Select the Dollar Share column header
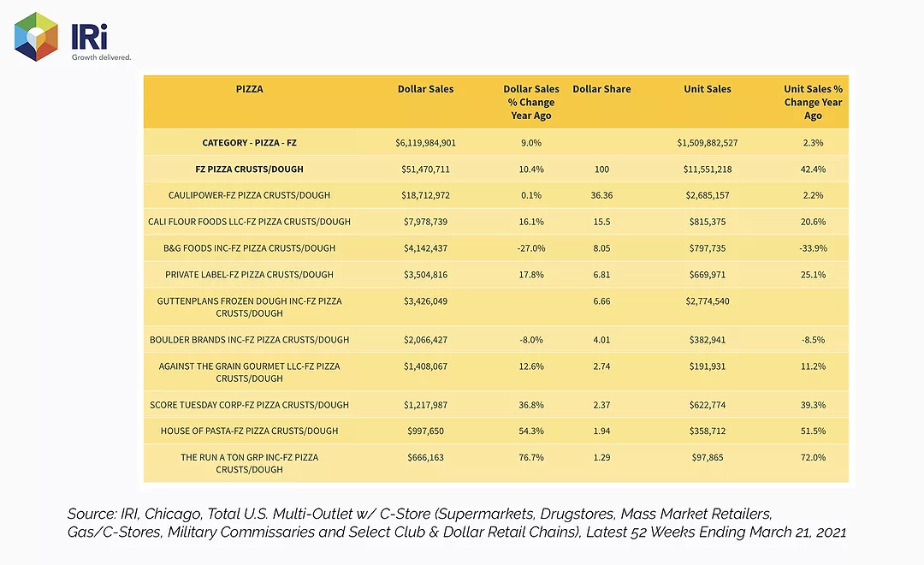924x565 pixels. pos(601,89)
